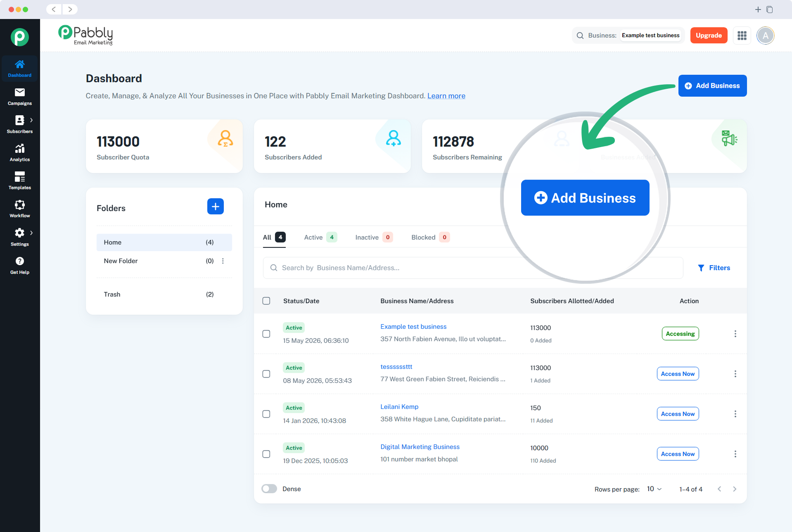792x532 pixels.
Task: Open the Trash folder
Action: pos(164,294)
